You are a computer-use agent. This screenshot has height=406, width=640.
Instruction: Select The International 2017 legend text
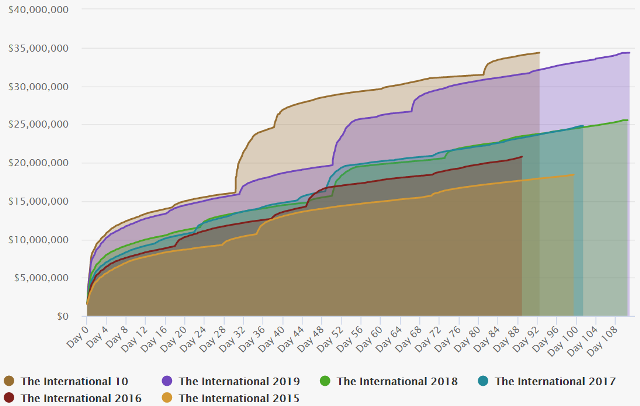[x=555, y=381]
